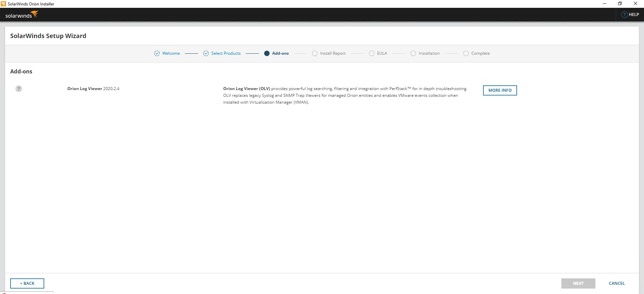This screenshot has width=644, height=294.
Task: Click the Complete step circle
Action: (466, 53)
